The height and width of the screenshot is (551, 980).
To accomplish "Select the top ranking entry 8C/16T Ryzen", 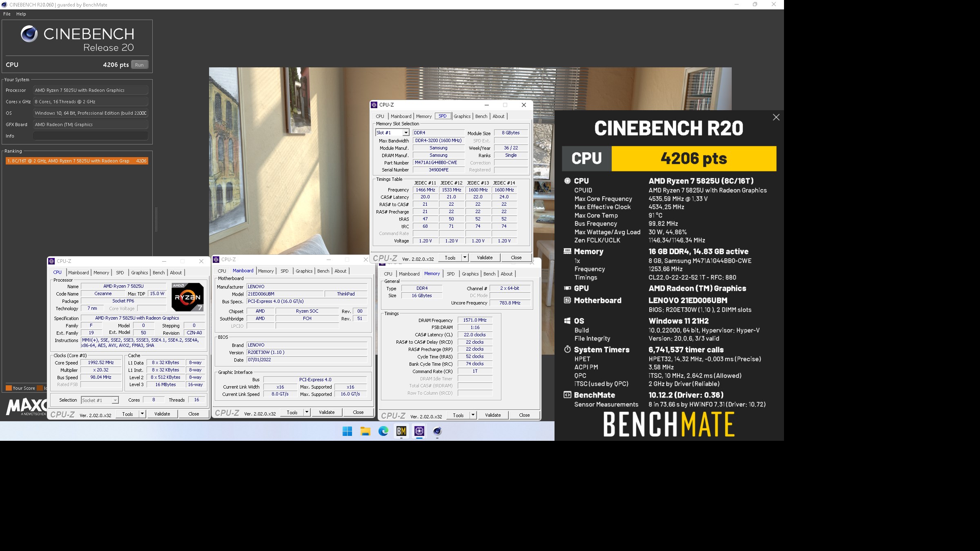I will pyautogui.click(x=77, y=161).
